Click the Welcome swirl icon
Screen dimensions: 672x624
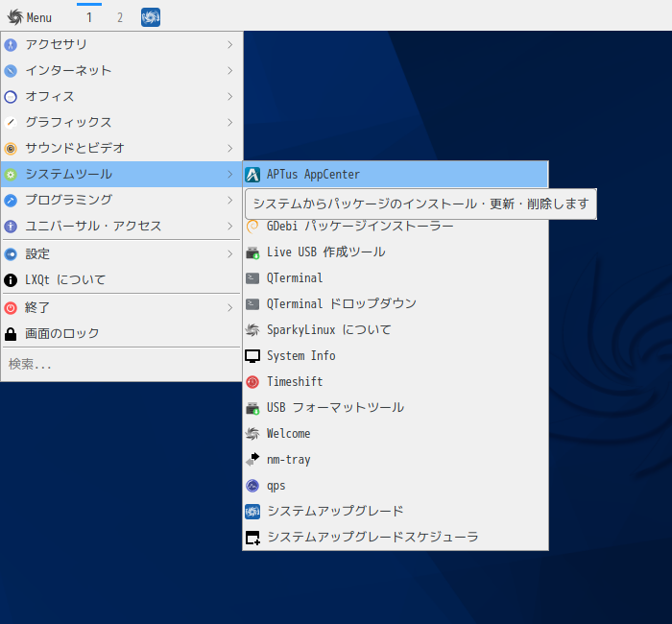point(252,433)
